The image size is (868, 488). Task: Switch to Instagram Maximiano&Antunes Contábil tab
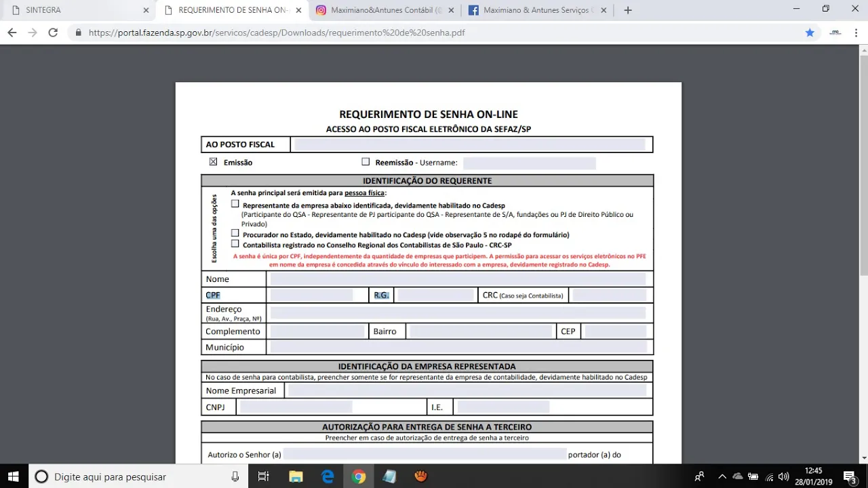pos(384,10)
